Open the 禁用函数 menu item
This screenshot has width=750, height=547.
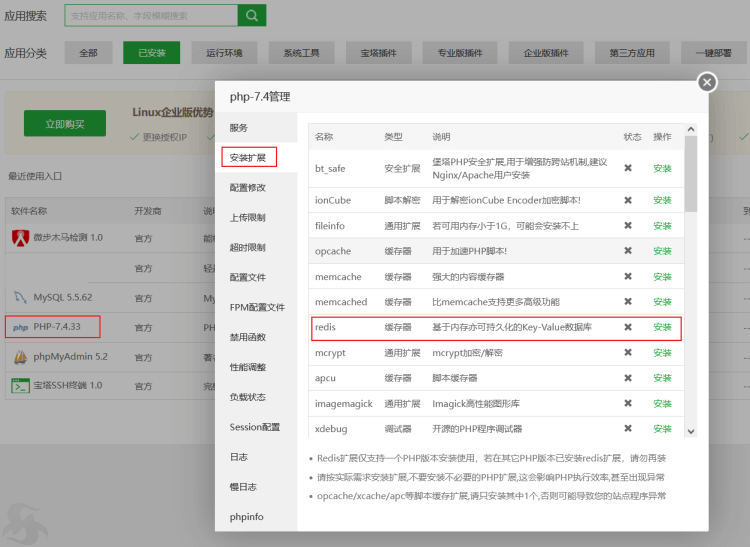[256, 337]
